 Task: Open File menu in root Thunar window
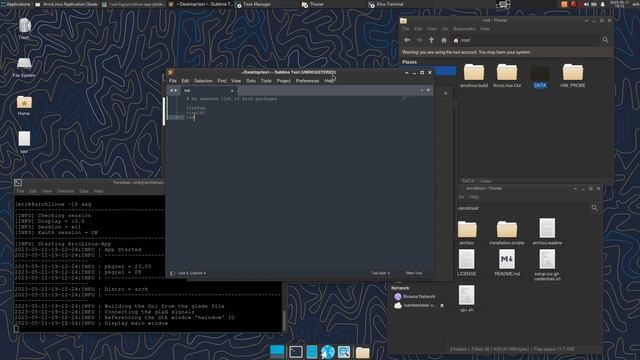(405, 29)
